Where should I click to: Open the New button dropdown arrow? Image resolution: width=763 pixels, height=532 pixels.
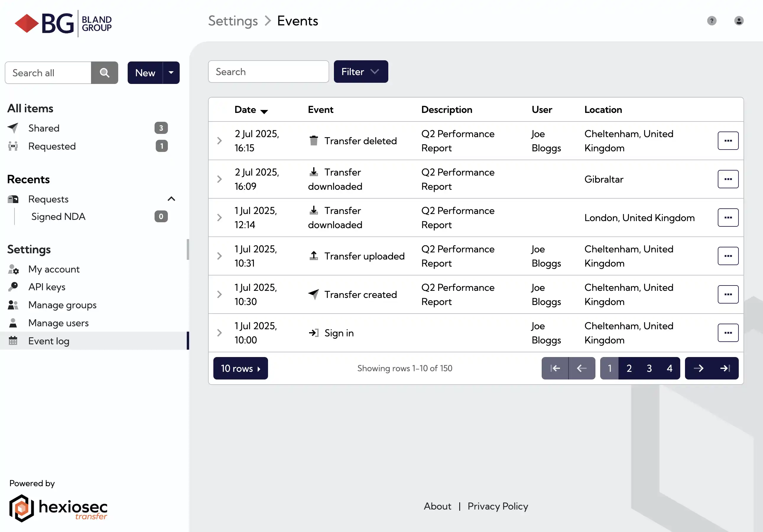tap(171, 72)
